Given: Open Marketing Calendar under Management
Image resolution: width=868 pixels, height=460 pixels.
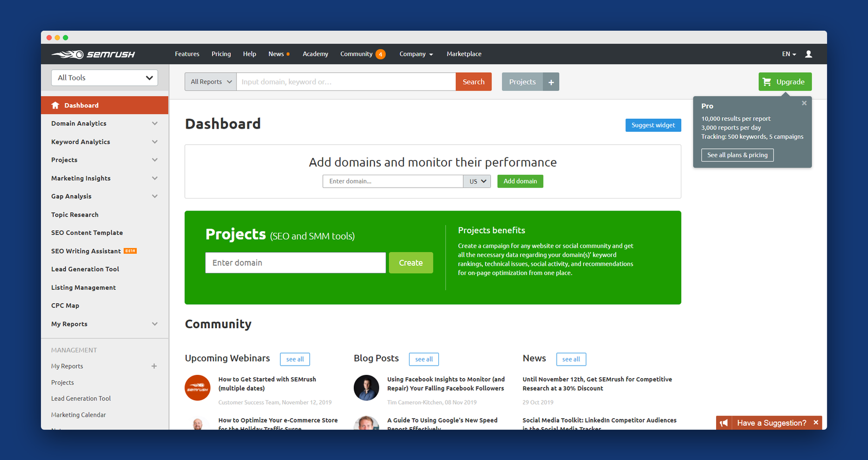Looking at the screenshot, I should click(79, 415).
